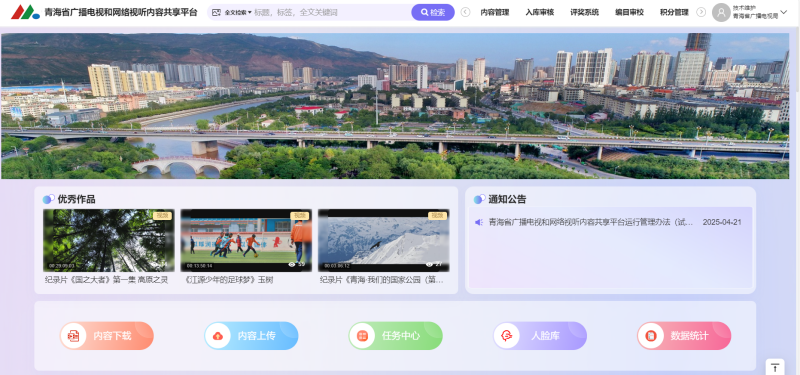Click the 内容下载 button
The image size is (800, 375).
click(107, 336)
